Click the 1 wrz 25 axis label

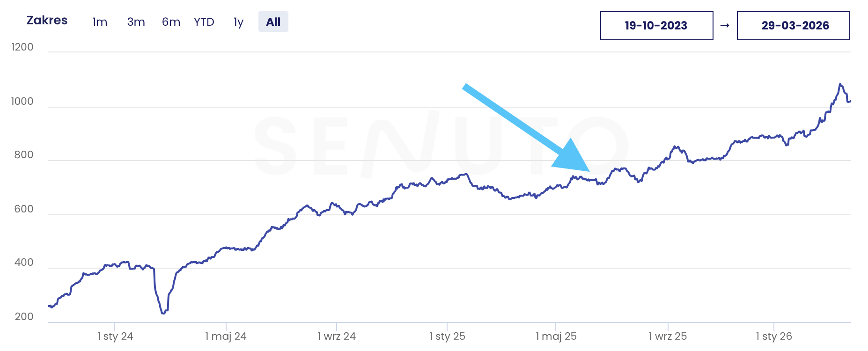click(x=668, y=336)
